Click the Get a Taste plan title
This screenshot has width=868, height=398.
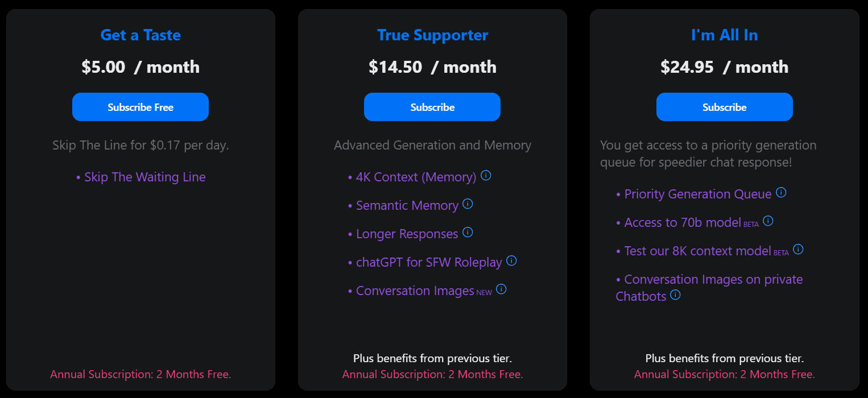[x=140, y=35]
